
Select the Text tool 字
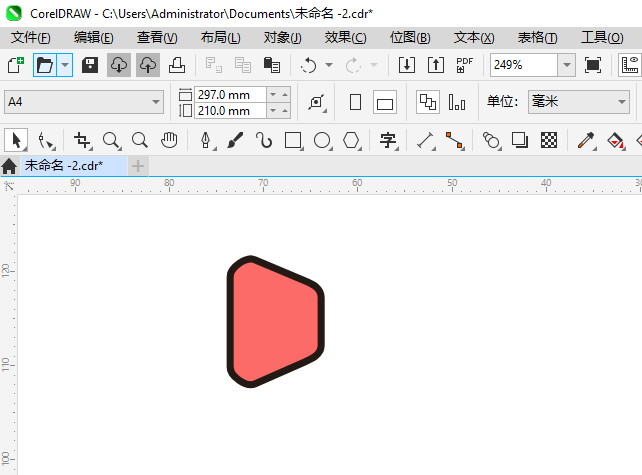coord(388,140)
